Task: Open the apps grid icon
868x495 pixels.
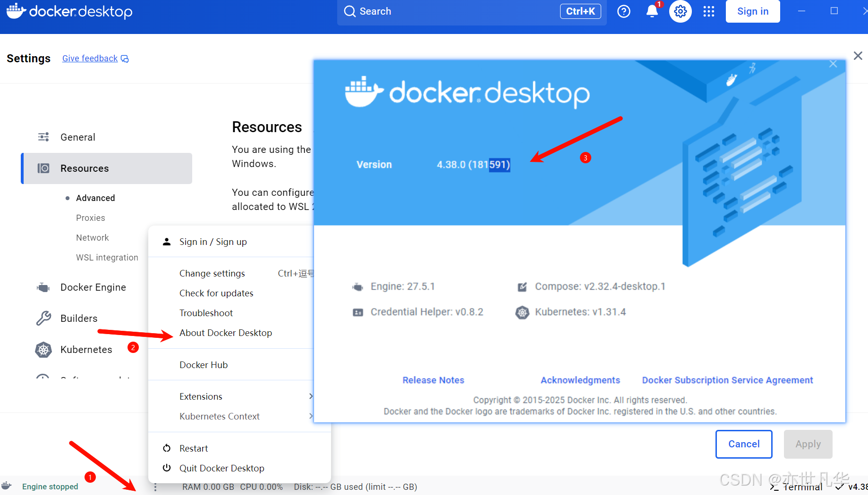Action: coord(709,11)
